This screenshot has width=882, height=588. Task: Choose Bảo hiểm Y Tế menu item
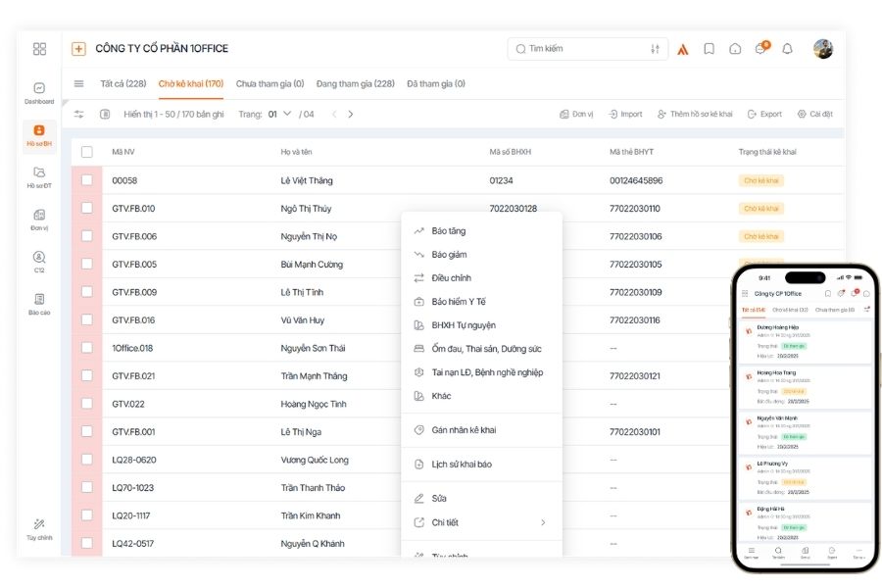pos(481,302)
